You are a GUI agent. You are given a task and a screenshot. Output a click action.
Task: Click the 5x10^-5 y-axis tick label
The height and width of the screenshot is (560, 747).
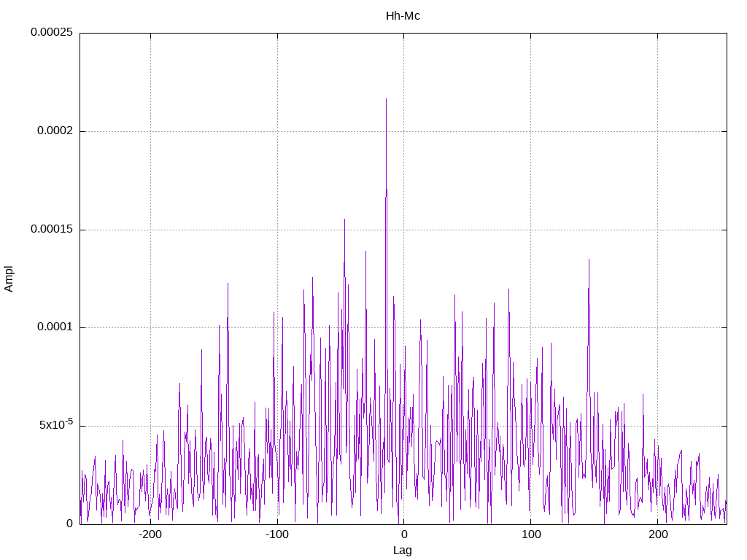point(56,424)
